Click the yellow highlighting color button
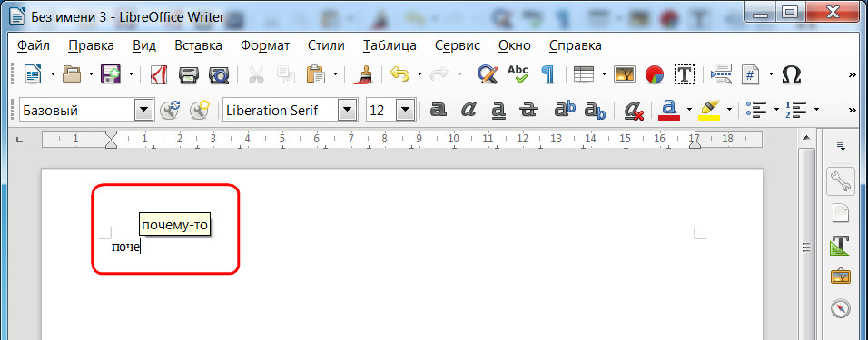 point(709,110)
